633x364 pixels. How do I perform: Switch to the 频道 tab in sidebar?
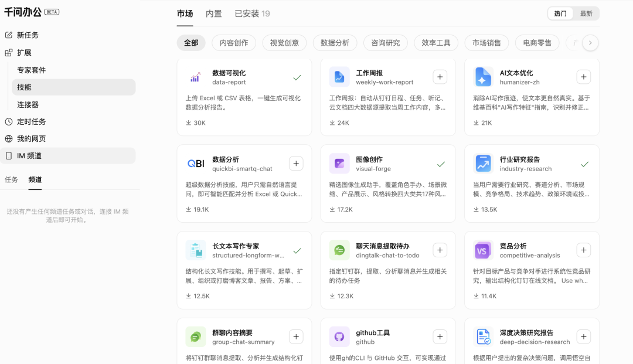coord(35,179)
